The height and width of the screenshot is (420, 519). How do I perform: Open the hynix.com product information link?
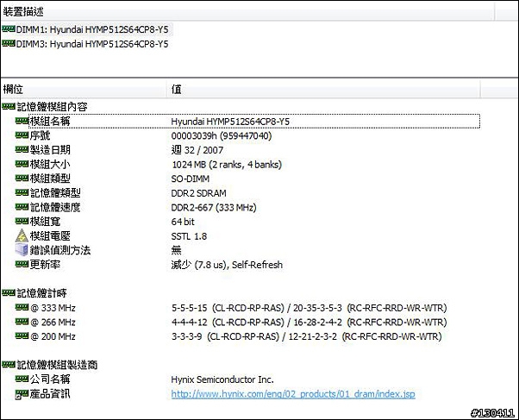(x=293, y=394)
